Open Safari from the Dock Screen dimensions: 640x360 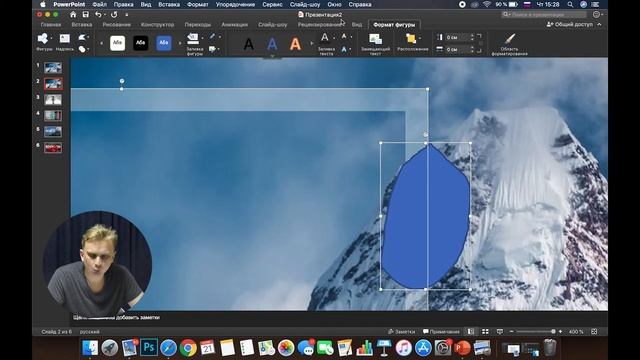168,348
